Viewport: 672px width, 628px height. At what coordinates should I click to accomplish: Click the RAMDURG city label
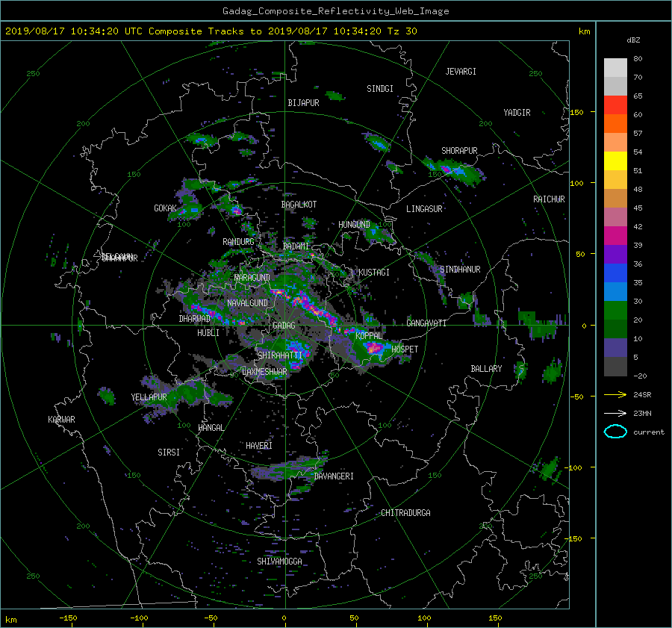(238, 242)
